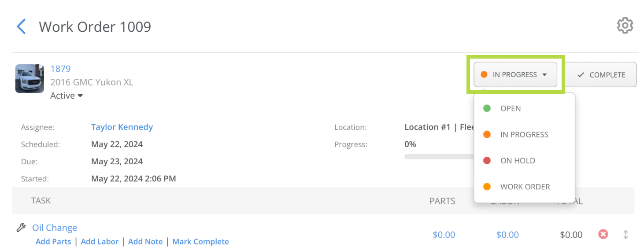This screenshot has height=251, width=644.
Task: Set status to ON HOLD
Action: tap(524, 160)
